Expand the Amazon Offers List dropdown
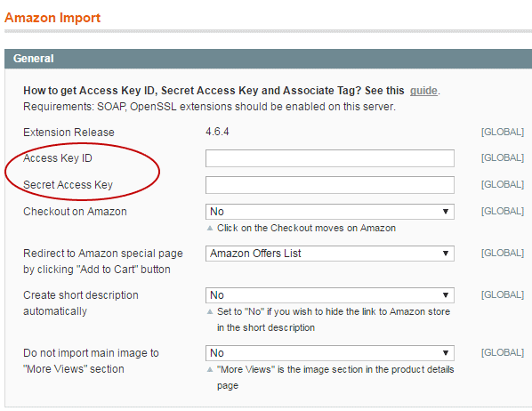 330,254
